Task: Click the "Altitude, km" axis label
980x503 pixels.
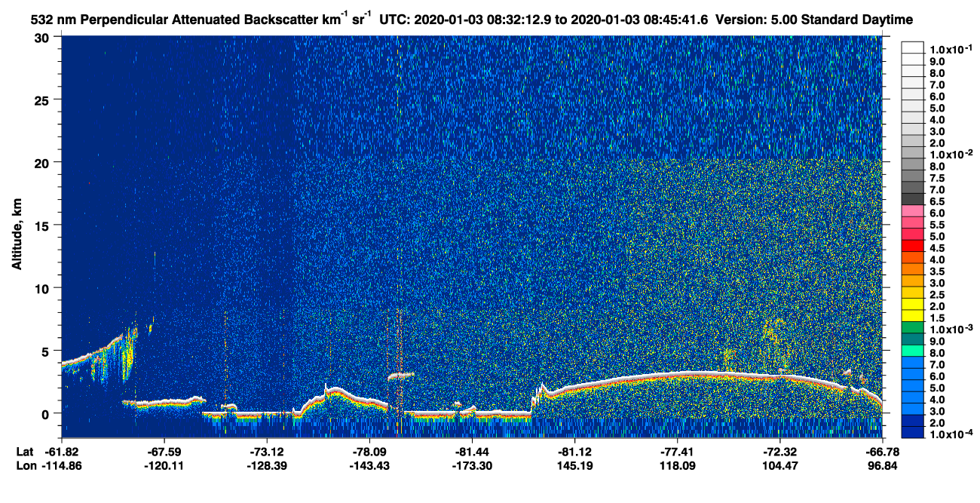Action: pyautogui.click(x=17, y=236)
